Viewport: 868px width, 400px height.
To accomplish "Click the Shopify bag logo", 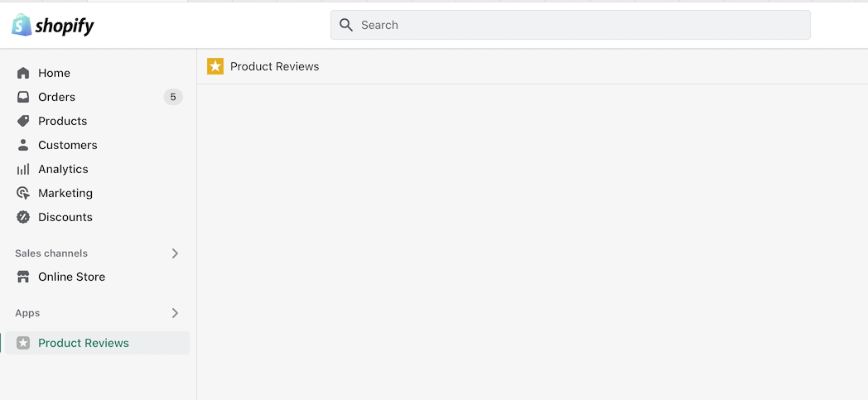I will click(x=22, y=25).
